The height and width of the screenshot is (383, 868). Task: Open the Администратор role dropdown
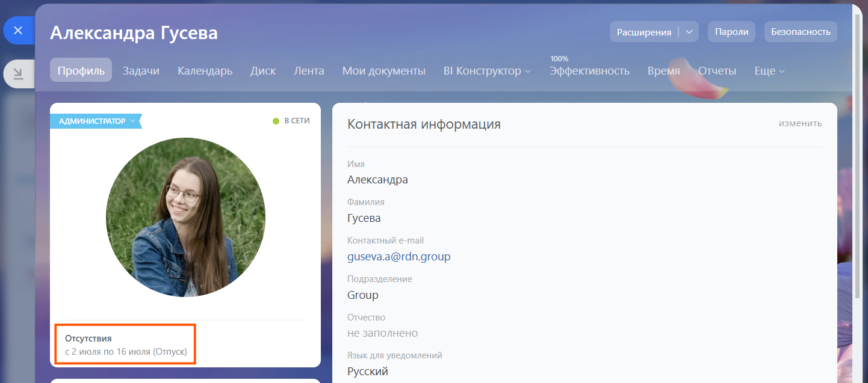click(95, 121)
